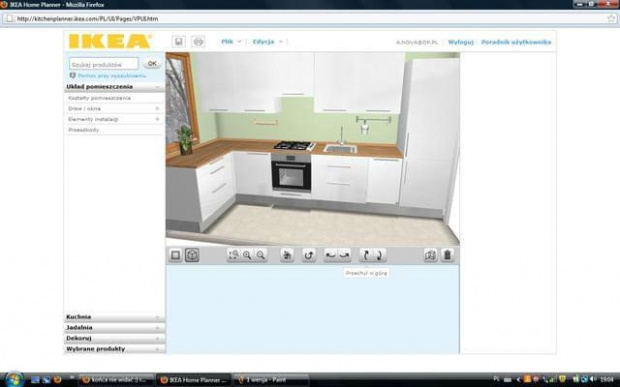Open the Plik dropdown menu
620x387 pixels.
[x=231, y=42]
